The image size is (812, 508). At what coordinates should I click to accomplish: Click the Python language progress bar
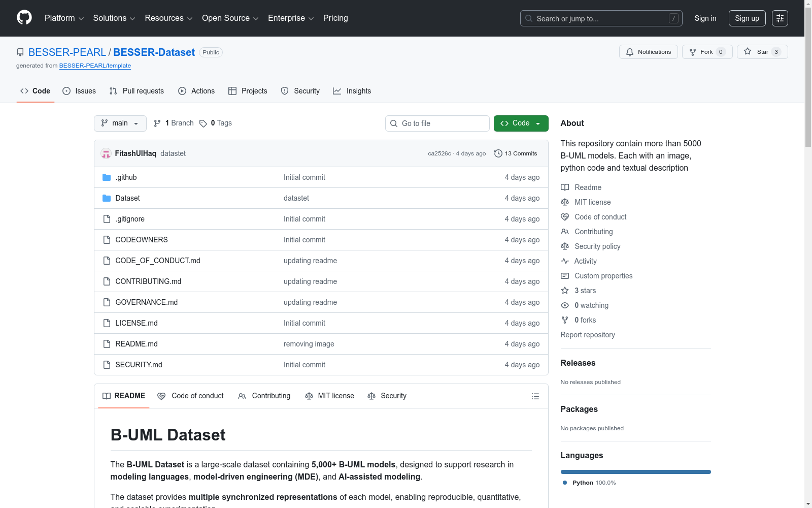tap(635, 472)
